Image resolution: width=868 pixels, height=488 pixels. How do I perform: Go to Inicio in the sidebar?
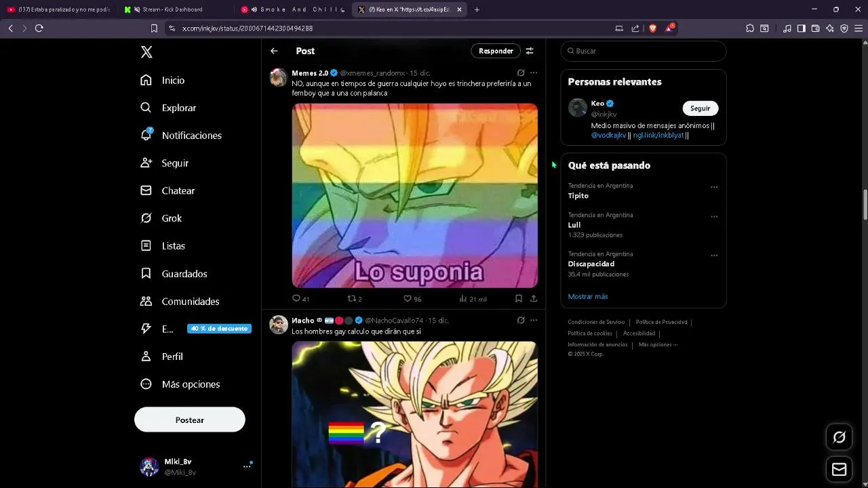163,80
